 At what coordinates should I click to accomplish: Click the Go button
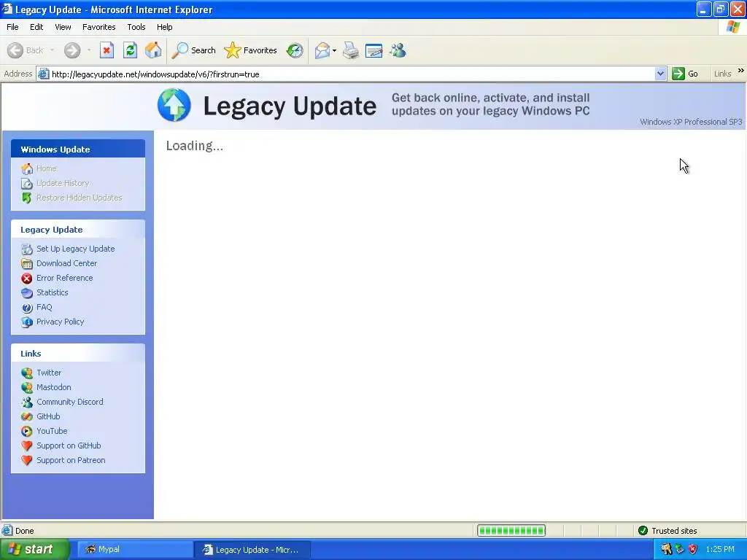[x=685, y=74]
